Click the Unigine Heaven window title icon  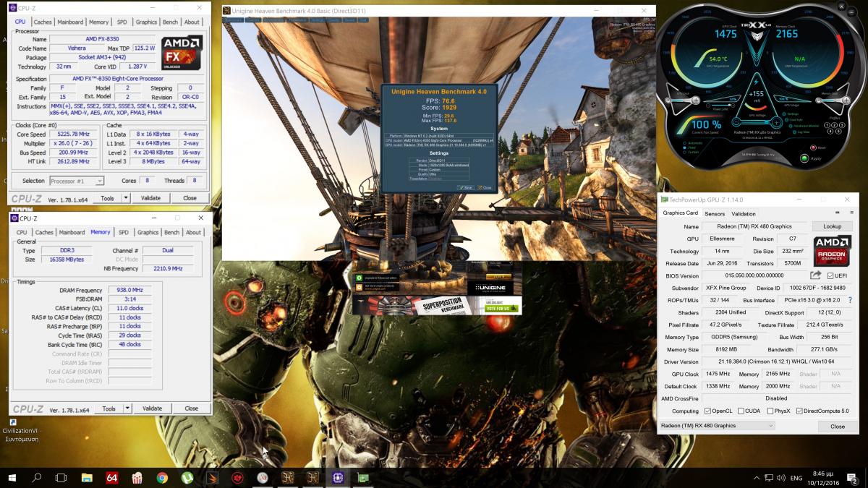(226, 11)
